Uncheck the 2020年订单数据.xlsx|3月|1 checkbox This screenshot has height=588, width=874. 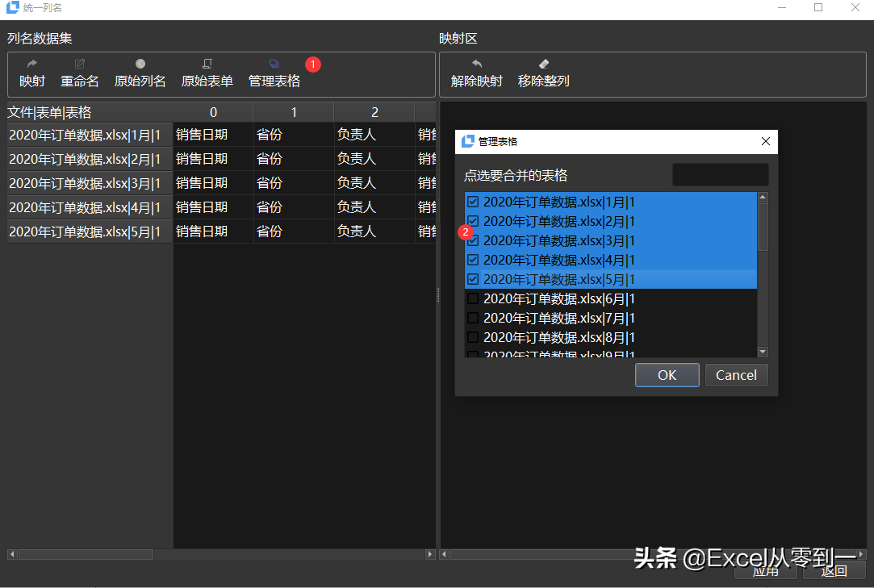473,241
